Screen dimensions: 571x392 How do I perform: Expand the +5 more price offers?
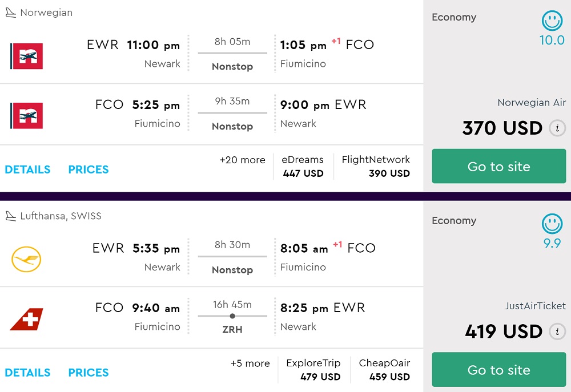coord(250,363)
